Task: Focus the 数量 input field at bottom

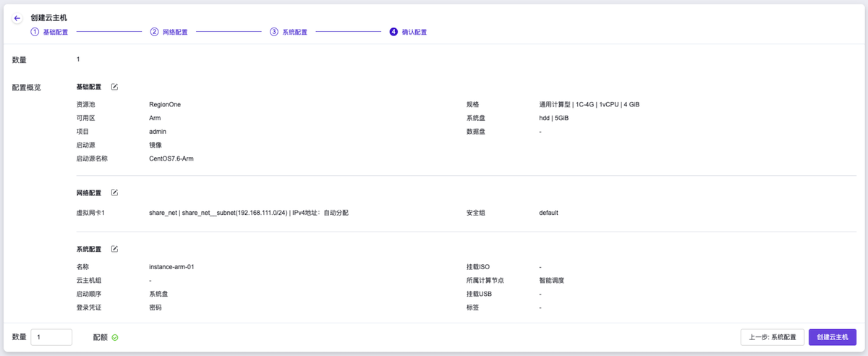Action: coord(51,337)
